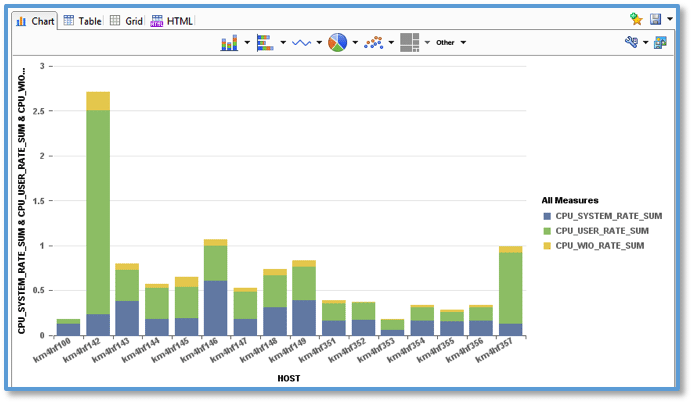Screen dimensions: 692x403
Task: Open the save options dropdown arrow
Action: (669, 19)
